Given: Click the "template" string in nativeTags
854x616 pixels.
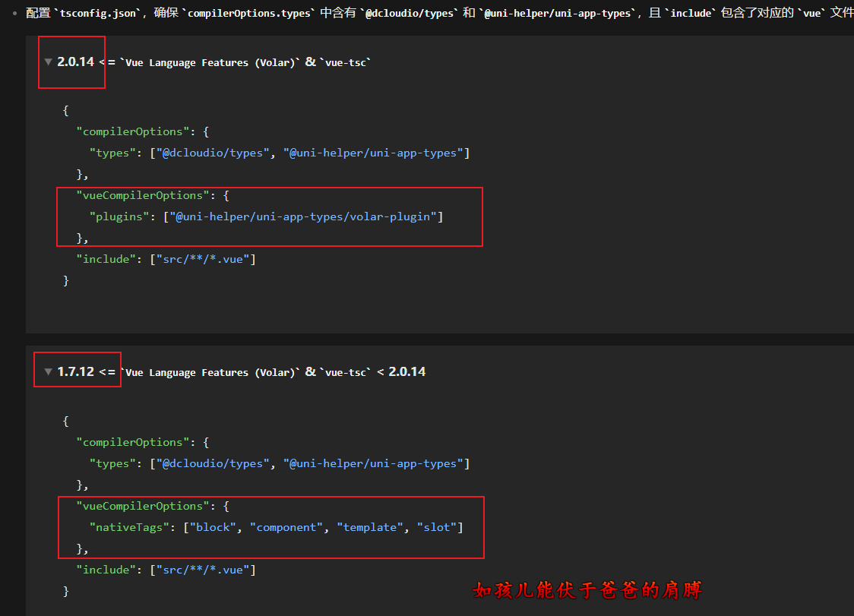Looking at the screenshot, I should [370, 527].
